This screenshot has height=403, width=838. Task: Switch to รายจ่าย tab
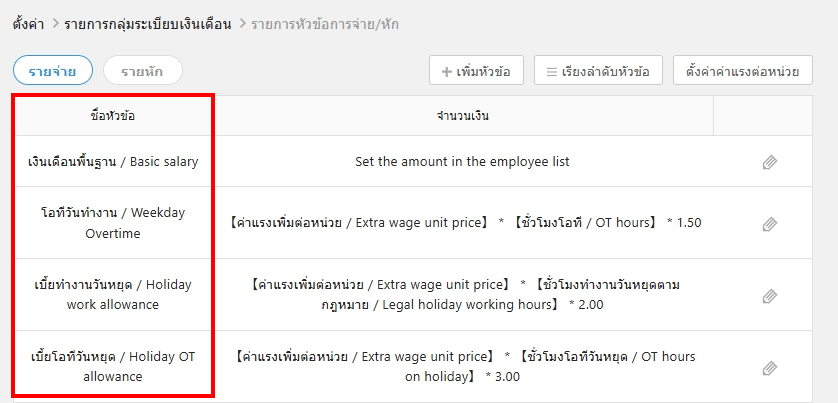tap(53, 70)
